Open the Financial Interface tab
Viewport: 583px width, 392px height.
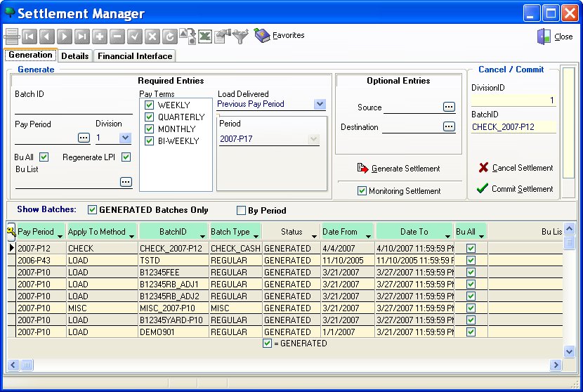pos(134,56)
